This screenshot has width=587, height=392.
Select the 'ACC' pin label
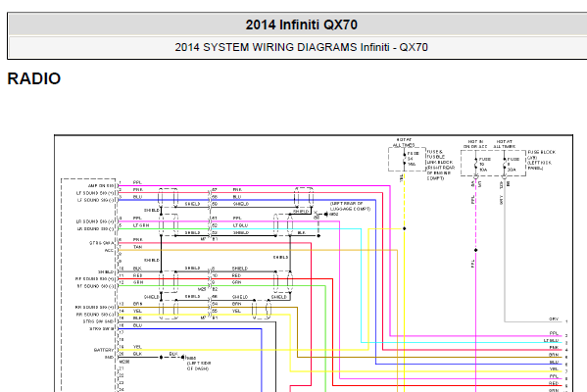tap(110, 250)
